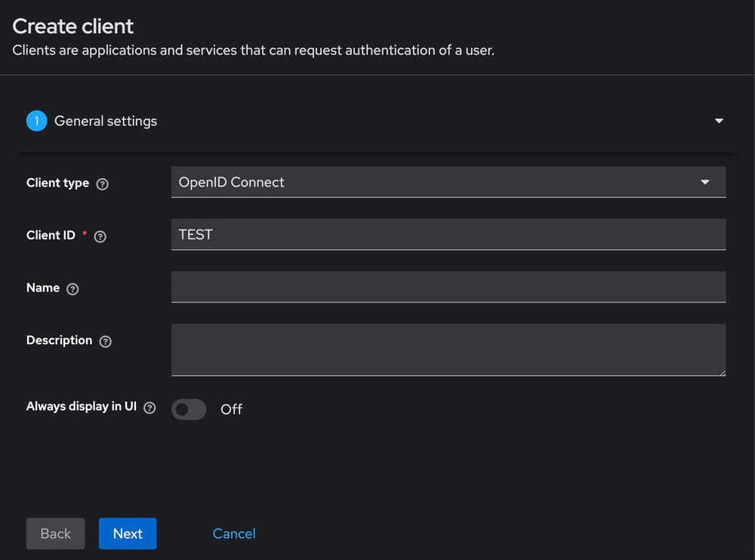Open the Always display in UI help tooltip

(x=150, y=407)
